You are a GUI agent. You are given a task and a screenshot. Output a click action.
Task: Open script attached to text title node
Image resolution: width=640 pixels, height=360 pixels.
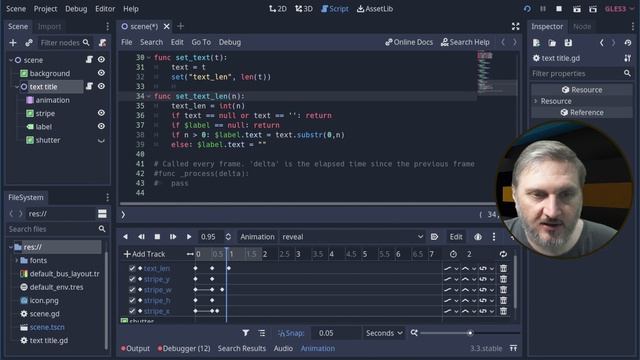coord(89,87)
